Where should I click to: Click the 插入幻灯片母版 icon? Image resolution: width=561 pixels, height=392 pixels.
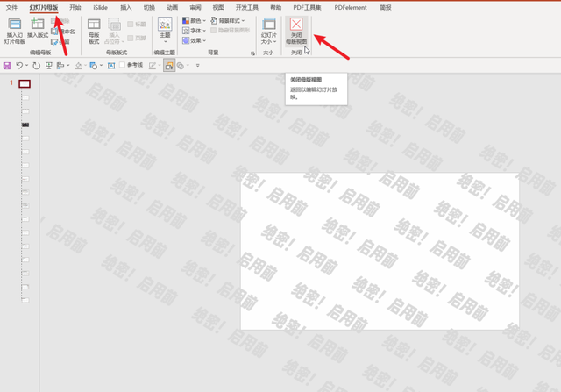(x=15, y=25)
